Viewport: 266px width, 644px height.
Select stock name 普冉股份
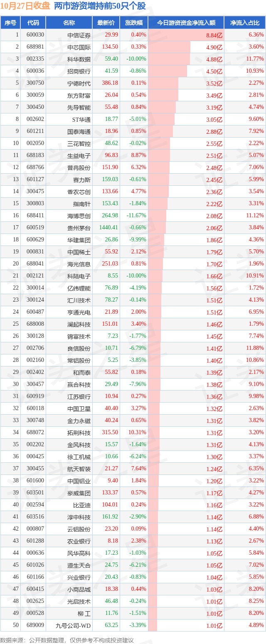[79, 167]
